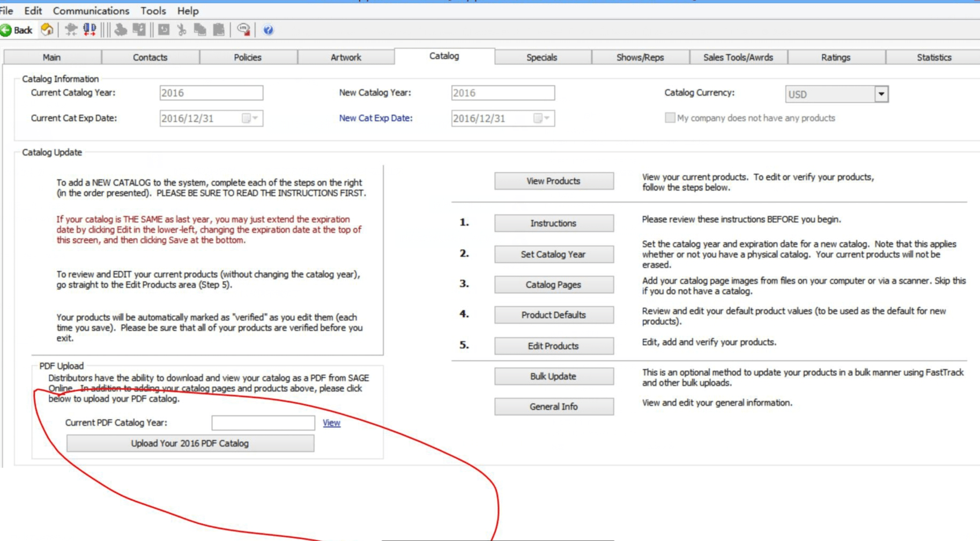Click text 'Edit, add and verify your products.'
The width and height of the screenshot is (980, 541).
click(x=709, y=342)
